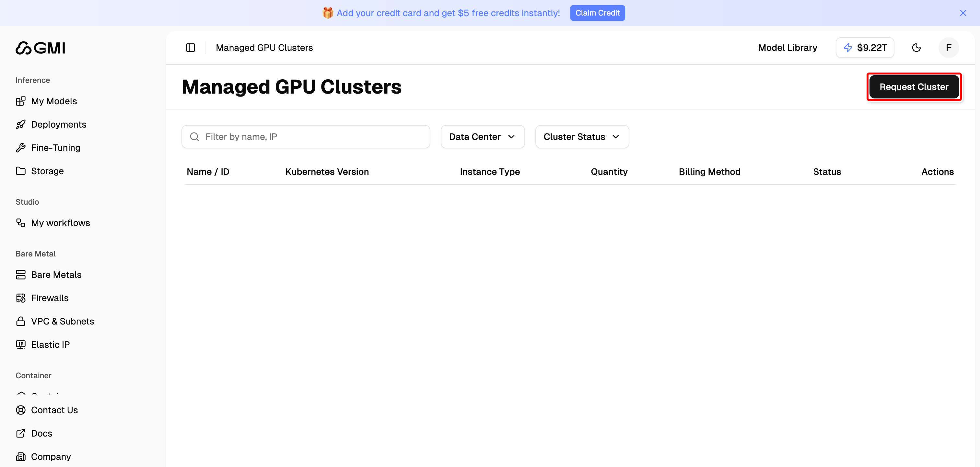Screen dimensions: 980x467
Task: Open the Cluster Status filter dropdown
Action: 582,137
